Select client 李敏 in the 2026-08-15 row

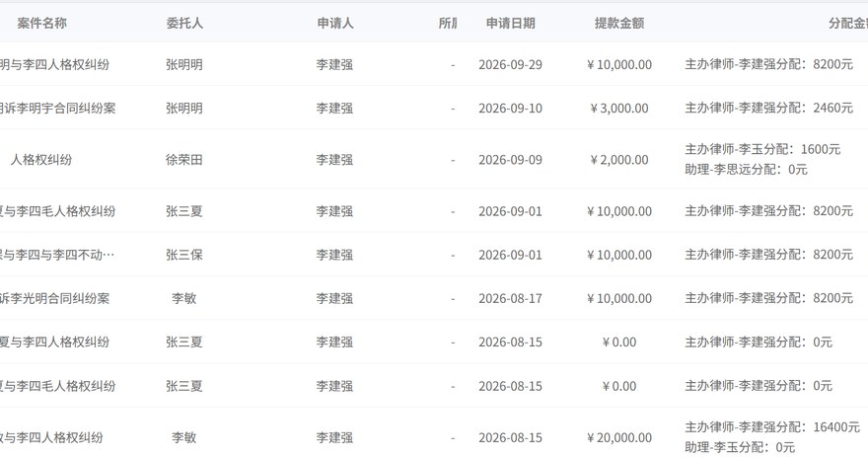click(x=184, y=437)
